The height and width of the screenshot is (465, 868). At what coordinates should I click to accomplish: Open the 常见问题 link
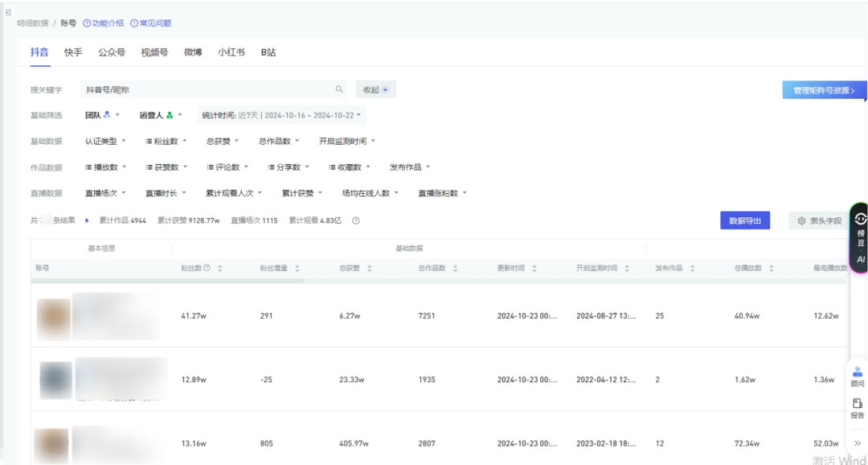[x=151, y=23]
